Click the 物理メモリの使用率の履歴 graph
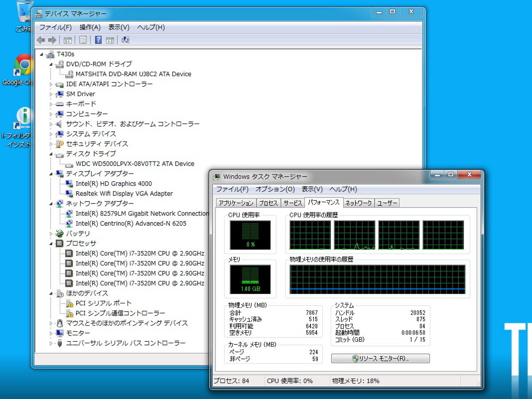 [x=378, y=280]
